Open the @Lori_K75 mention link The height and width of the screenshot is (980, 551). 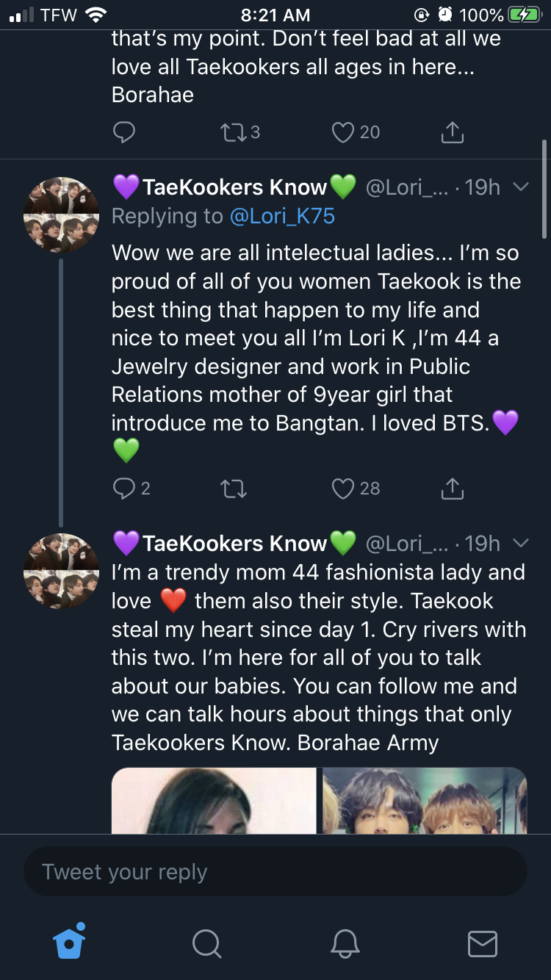pyautogui.click(x=282, y=216)
